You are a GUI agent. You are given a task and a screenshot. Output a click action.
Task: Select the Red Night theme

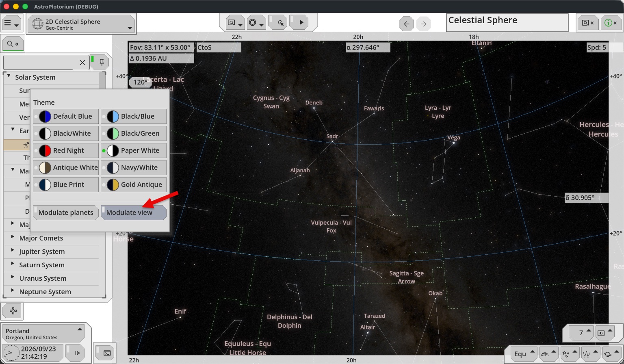point(65,150)
